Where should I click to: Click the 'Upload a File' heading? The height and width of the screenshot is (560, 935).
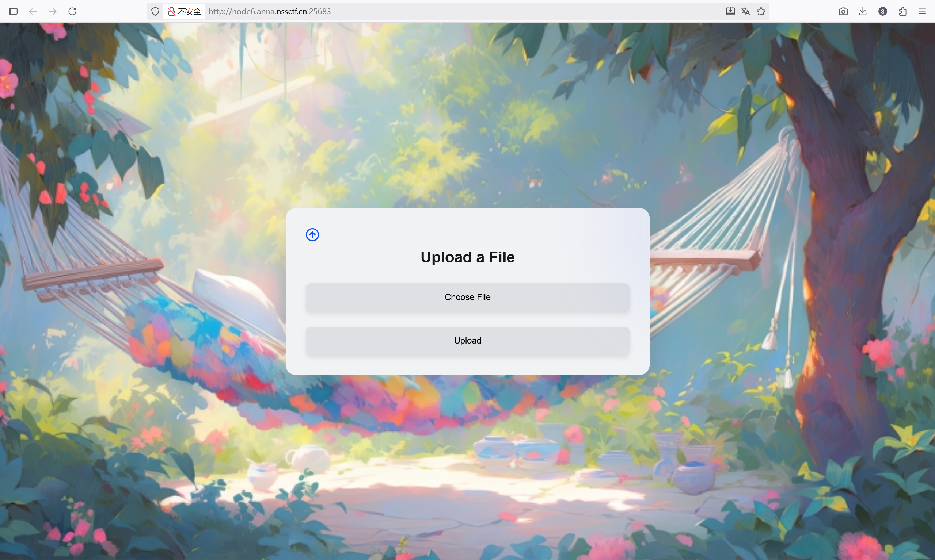(467, 257)
